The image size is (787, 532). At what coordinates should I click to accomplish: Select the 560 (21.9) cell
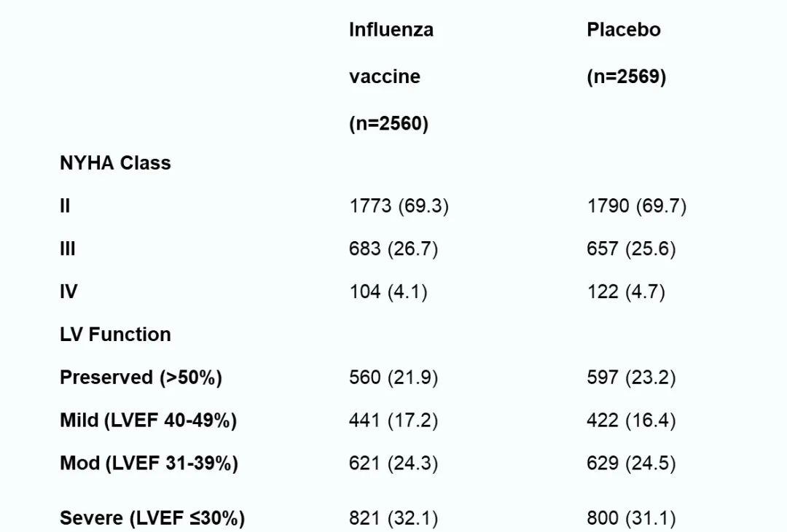click(x=393, y=378)
